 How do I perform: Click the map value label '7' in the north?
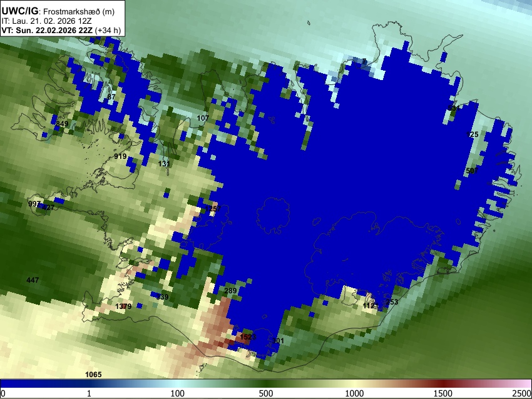[x=364, y=62]
